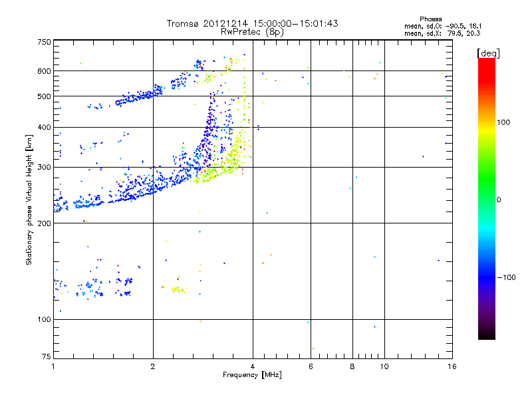Click the y-axis tick label '400'
532x399 pixels.
point(44,127)
